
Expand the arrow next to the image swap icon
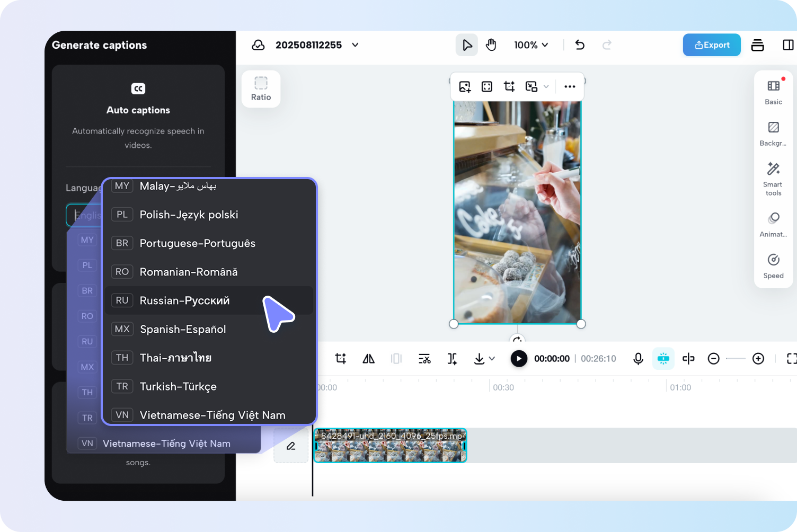click(x=546, y=86)
